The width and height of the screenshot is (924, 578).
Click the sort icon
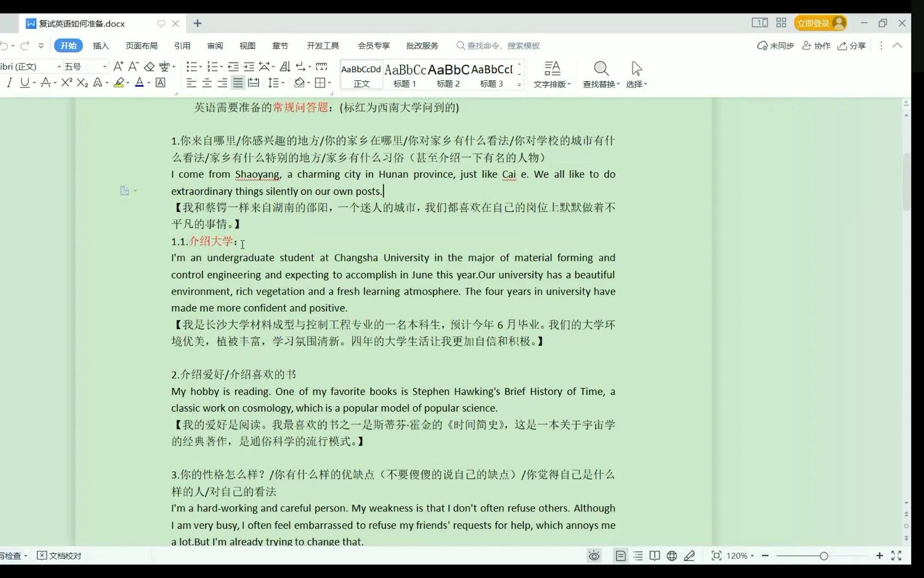(x=285, y=66)
